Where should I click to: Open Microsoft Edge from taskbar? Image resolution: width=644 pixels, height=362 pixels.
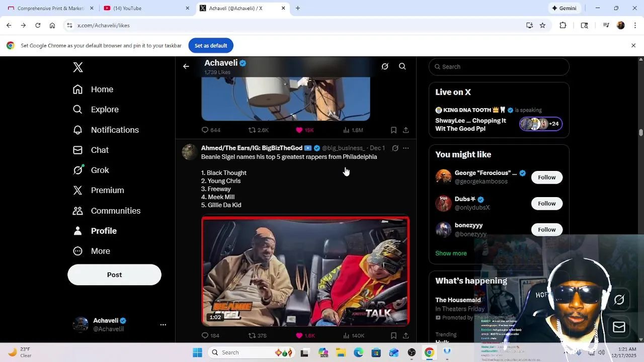(358, 352)
